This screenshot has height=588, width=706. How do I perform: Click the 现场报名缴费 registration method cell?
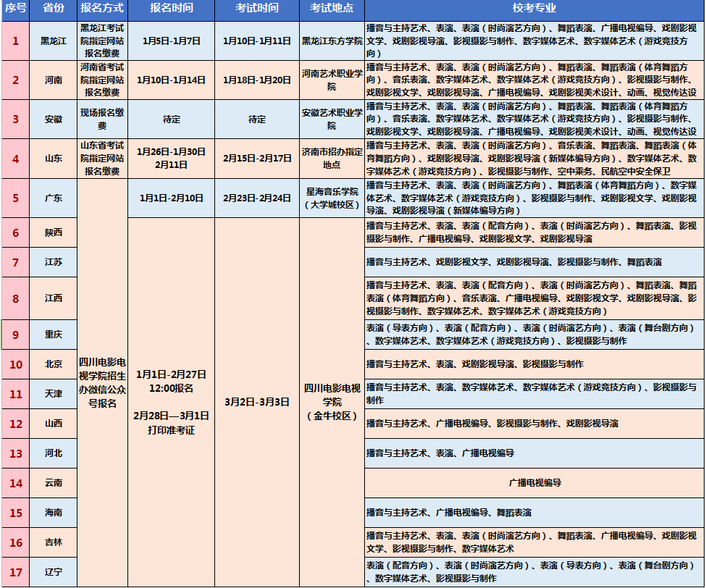[x=101, y=119]
